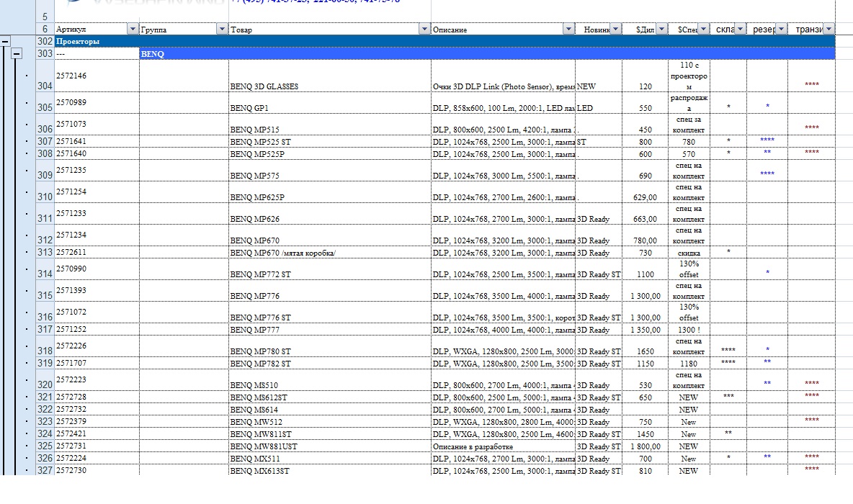
Task: Select cell BENQ MP626
Action: click(x=330, y=214)
